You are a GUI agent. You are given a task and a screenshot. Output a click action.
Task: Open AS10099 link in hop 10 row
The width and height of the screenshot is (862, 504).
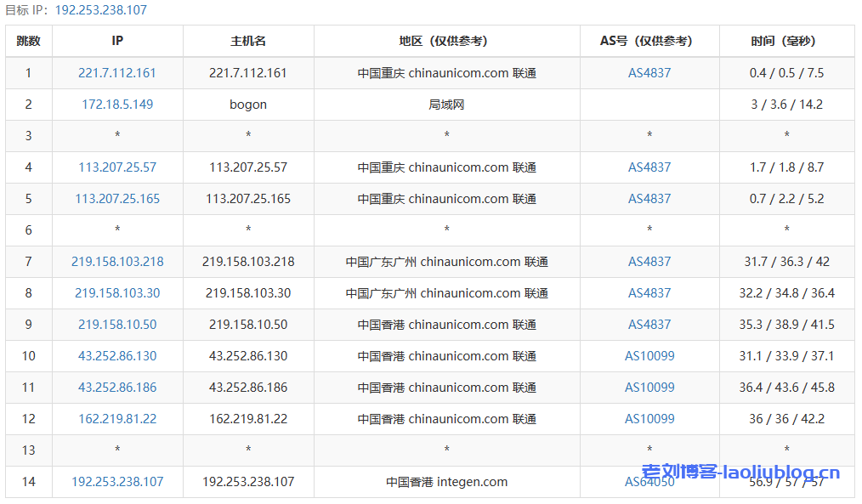point(649,355)
